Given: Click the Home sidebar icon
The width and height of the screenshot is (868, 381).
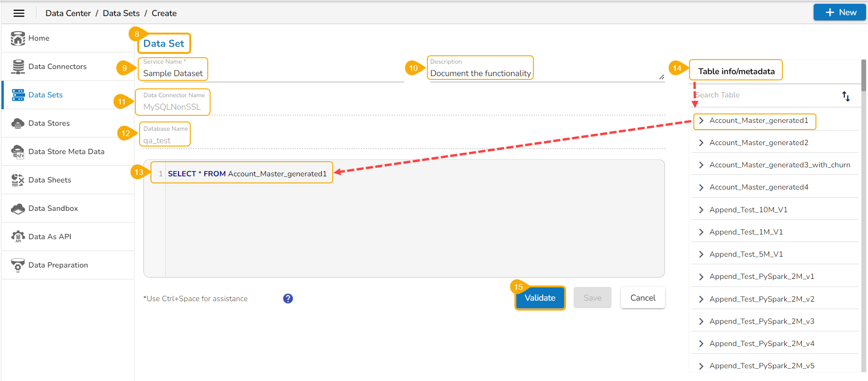Looking at the screenshot, I should click(x=18, y=38).
